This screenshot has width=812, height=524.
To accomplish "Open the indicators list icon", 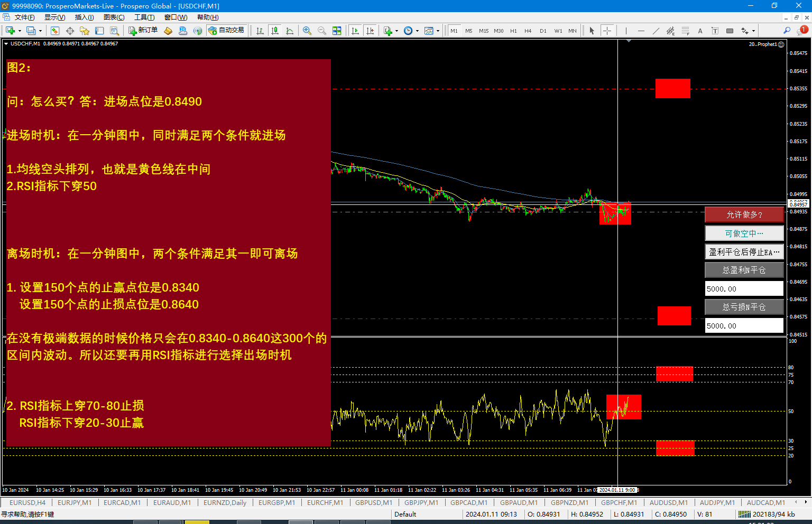I will [x=388, y=31].
